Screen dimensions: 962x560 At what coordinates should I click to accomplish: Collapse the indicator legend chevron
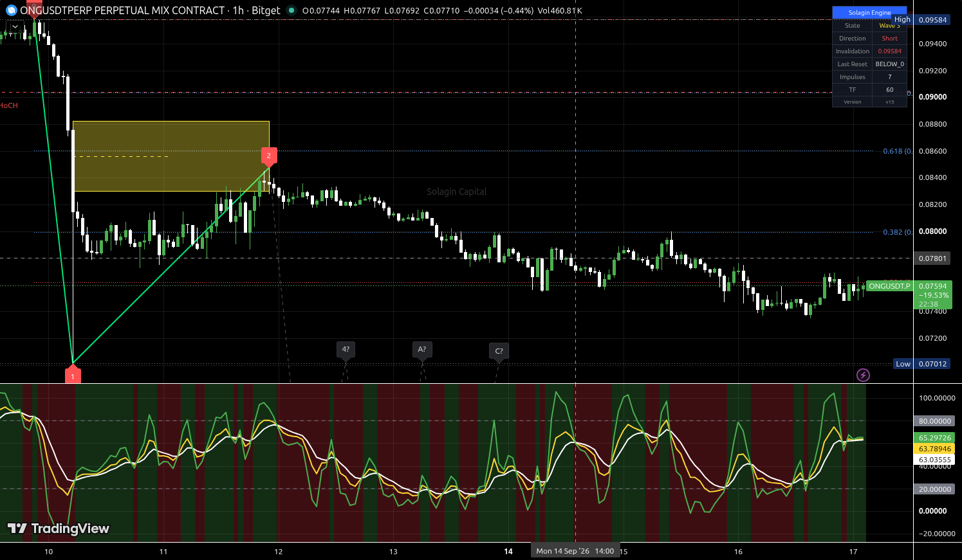pos(15,27)
